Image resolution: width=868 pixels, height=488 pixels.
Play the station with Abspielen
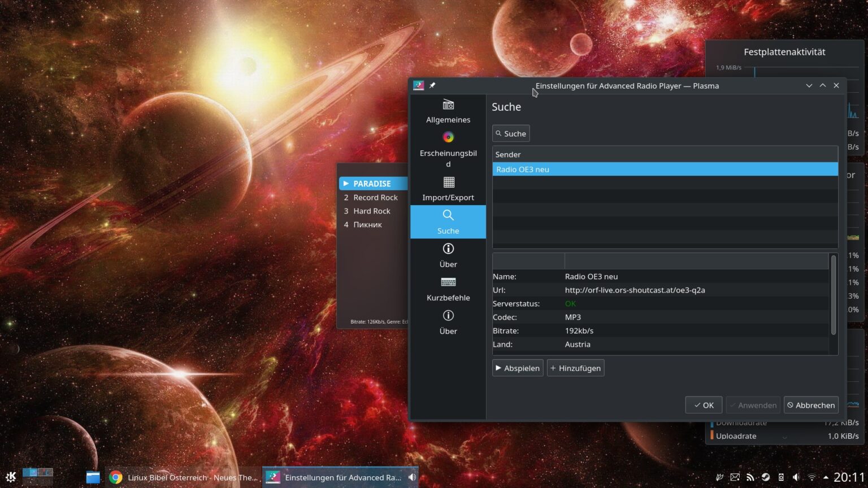(518, 368)
